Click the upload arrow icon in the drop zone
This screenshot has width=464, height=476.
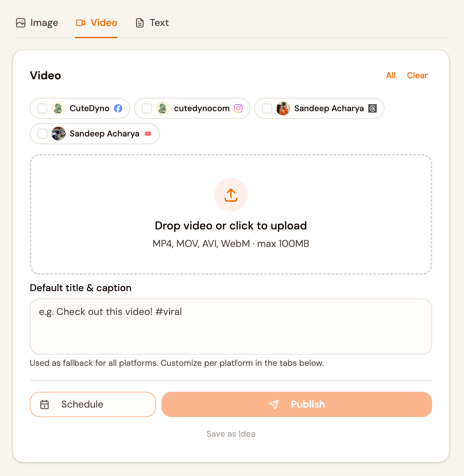231,195
